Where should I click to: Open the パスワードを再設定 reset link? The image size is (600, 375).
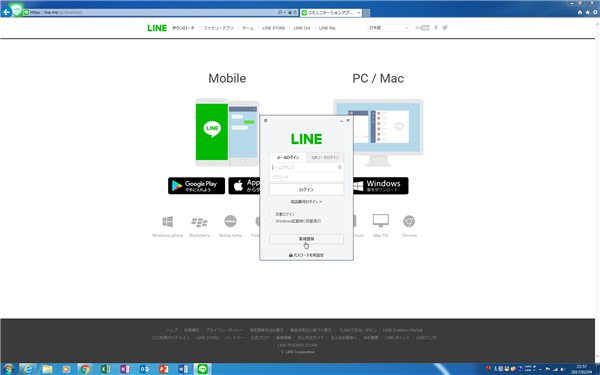306,255
